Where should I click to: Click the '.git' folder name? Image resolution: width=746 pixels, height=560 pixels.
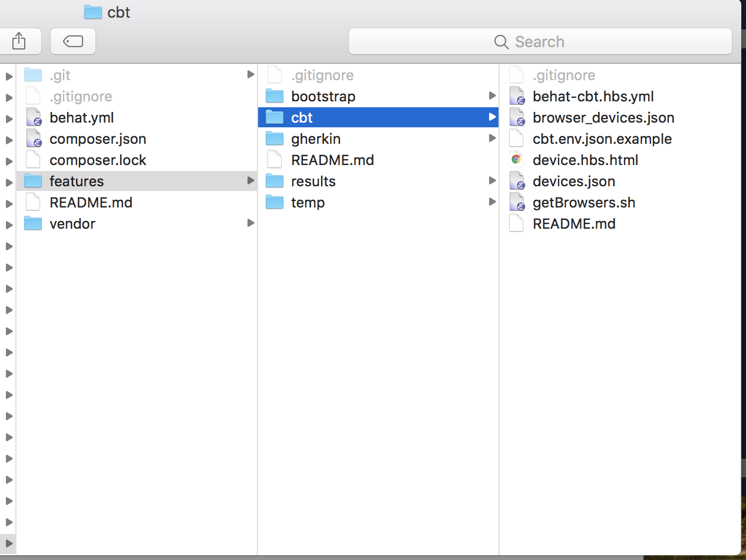(x=60, y=75)
